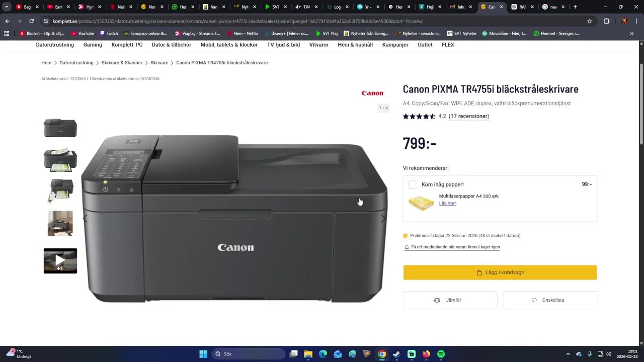Open the 17 recensioner reviews link

469,116
